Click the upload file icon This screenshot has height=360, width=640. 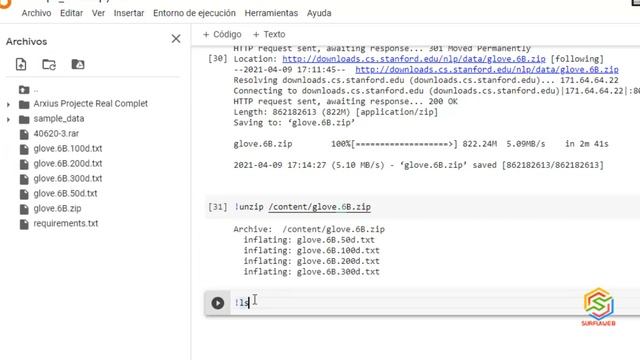pyautogui.click(x=21, y=64)
